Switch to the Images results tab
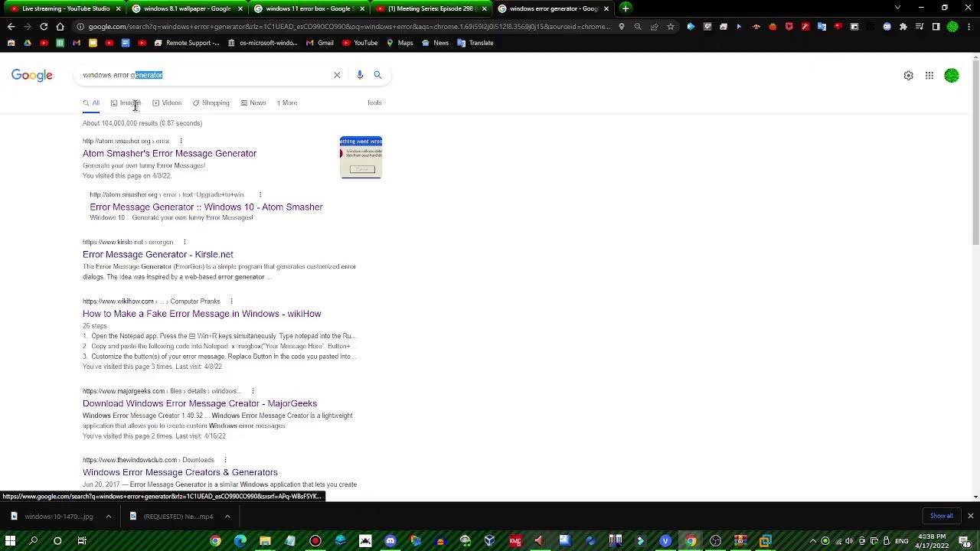This screenshot has width=980, height=551. pos(126,103)
